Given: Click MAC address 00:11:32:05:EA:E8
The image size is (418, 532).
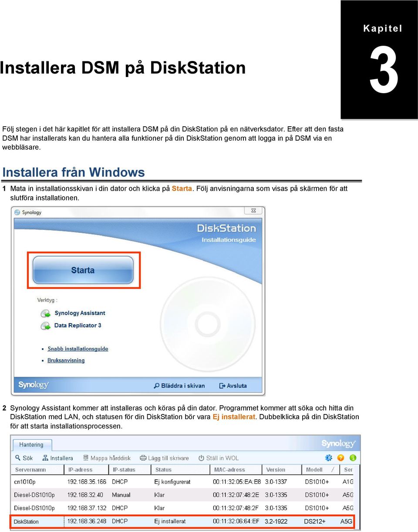Looking at the screenshot, I should tap(237, 482).
